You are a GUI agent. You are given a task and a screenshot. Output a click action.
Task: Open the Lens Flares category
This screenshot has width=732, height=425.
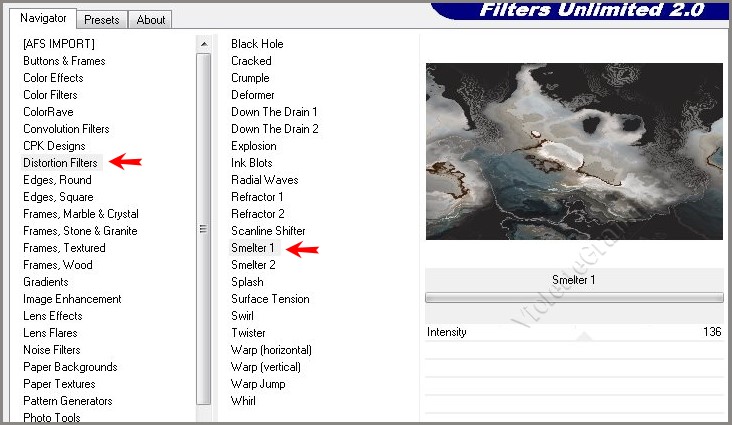(x=50, y=333)
